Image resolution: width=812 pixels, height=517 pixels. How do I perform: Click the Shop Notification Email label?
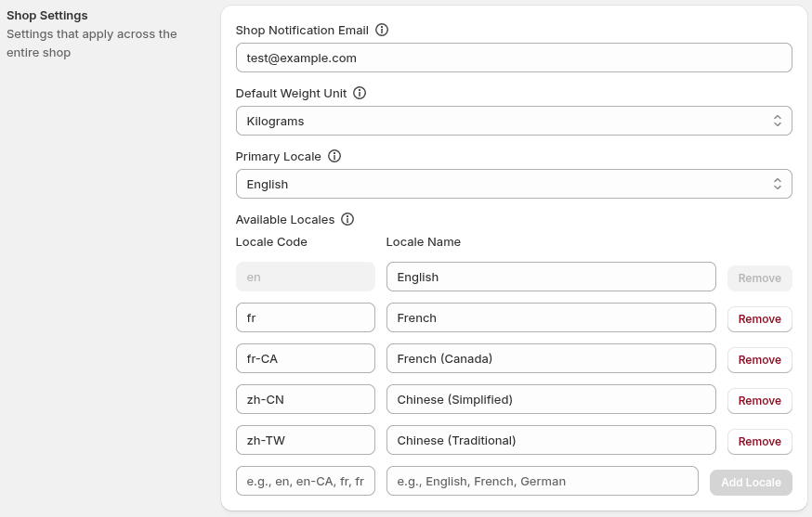[x=302, y=31]
